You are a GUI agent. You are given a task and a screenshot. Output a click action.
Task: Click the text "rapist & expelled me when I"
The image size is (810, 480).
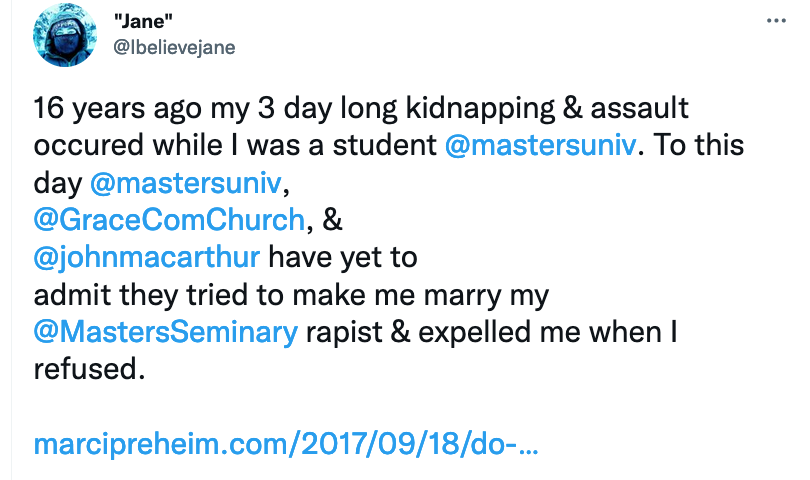[491, 332]
